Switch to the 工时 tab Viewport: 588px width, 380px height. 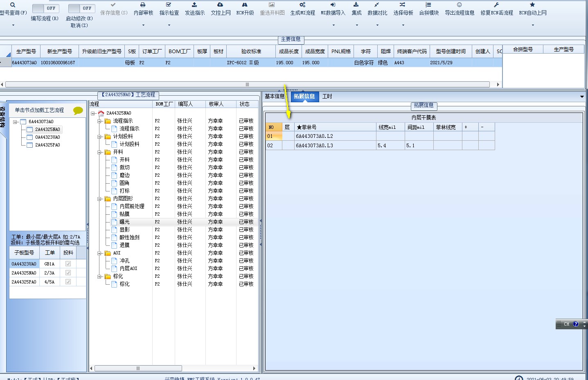coord(327,96)
